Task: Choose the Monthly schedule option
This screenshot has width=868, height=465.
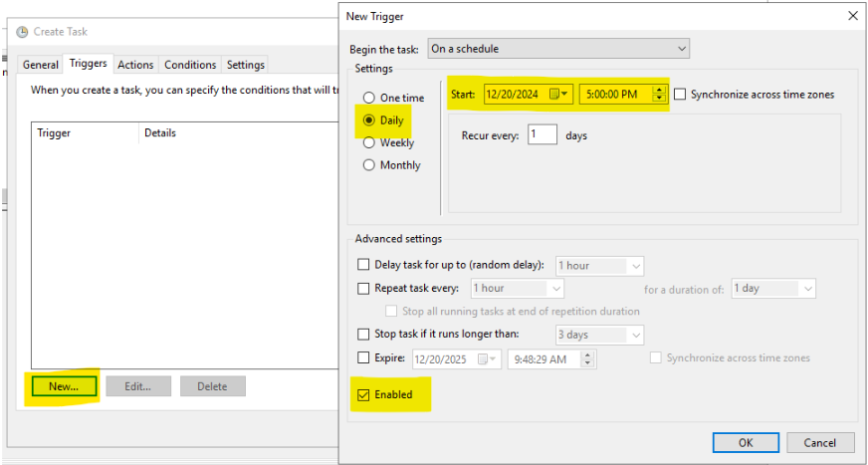Action: click(368, 165)
